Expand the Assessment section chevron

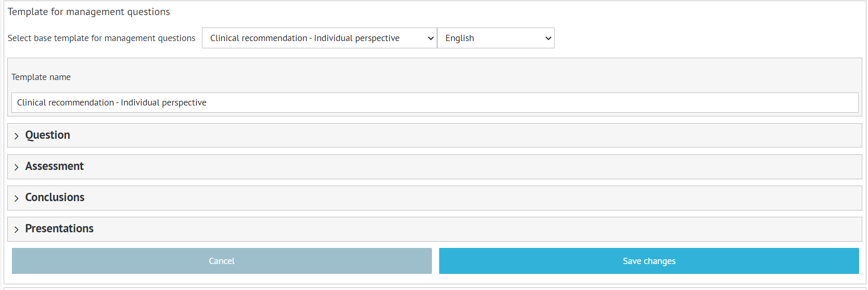coord(17,167)
